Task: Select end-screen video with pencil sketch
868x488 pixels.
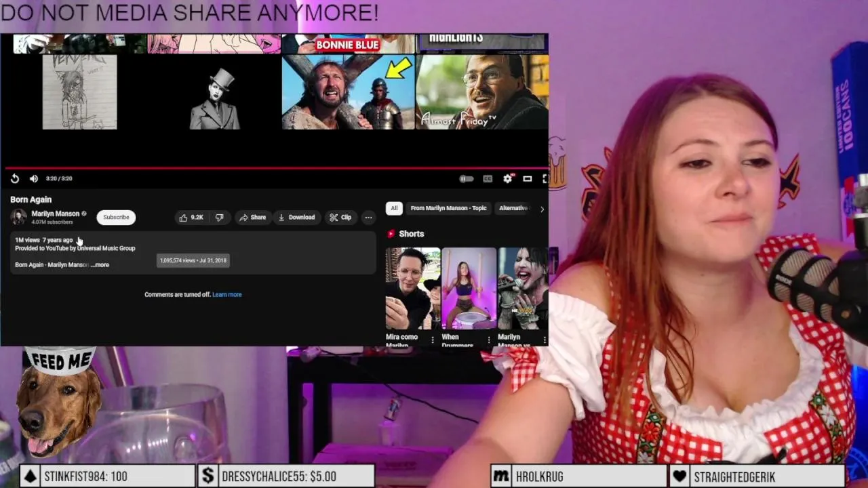Action: pyautogui.click(x=79, y=92)
